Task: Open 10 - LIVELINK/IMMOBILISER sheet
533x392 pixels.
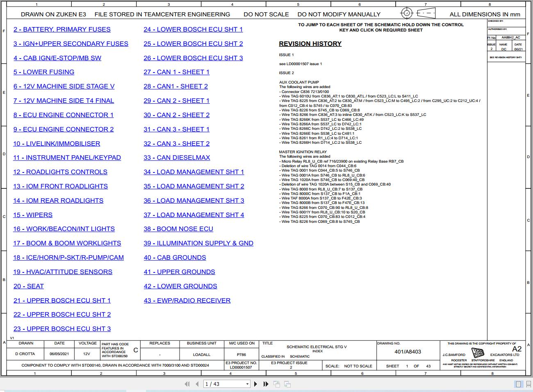Action: pyautogui.click(x=57, y=144)
